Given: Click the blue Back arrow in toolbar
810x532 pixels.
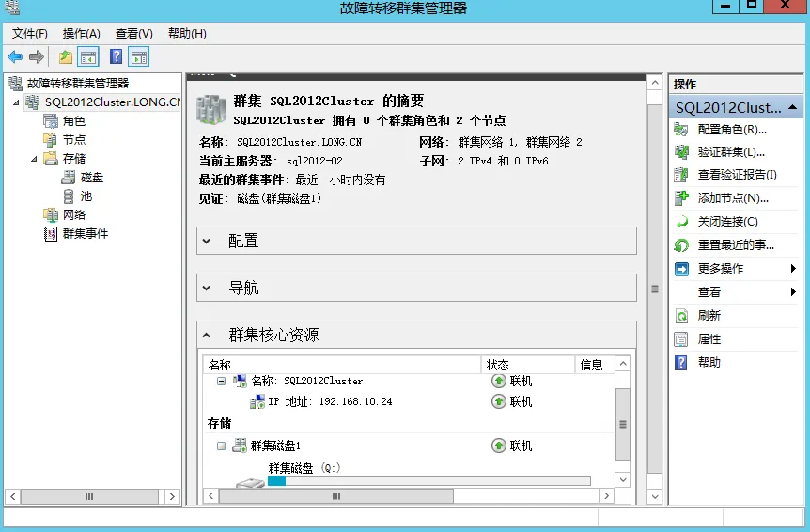Looking at the screenshot, I should pyautogui.click(x=15, y=56).
